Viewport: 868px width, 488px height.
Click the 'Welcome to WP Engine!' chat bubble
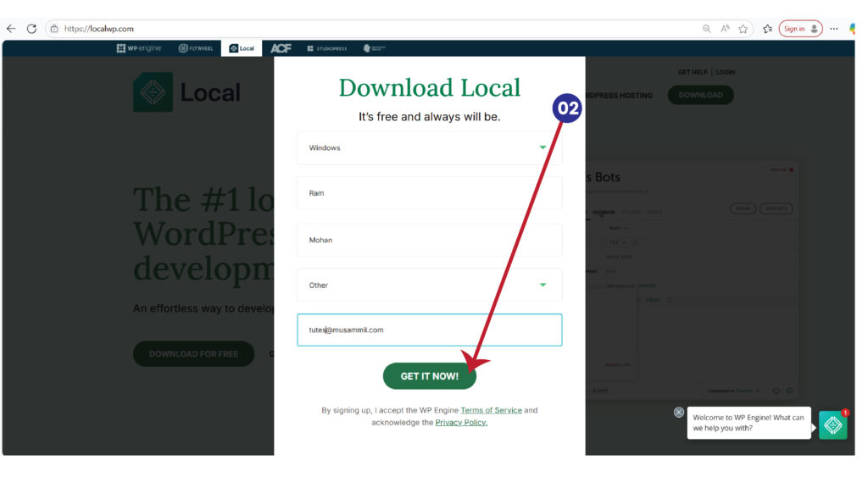point(748,423)
